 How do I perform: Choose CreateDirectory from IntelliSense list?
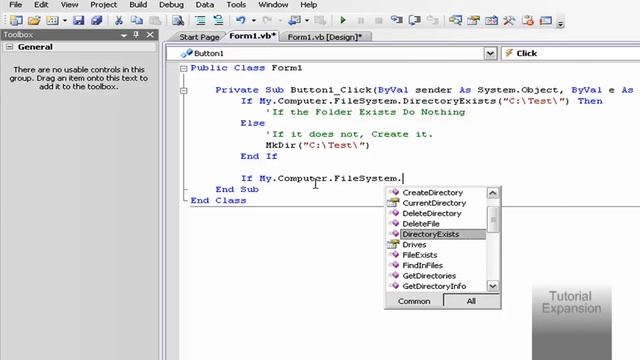click(x=433, y=193)
